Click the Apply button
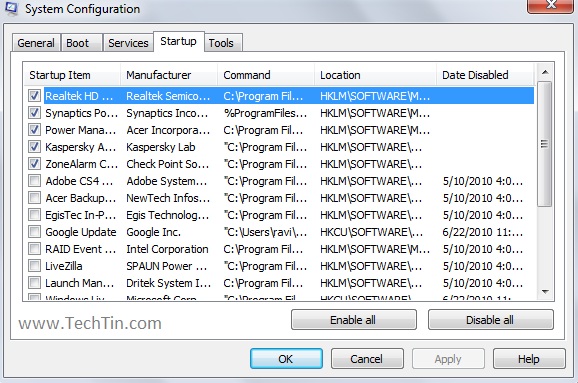578x383 pixels. pos(448,359)
